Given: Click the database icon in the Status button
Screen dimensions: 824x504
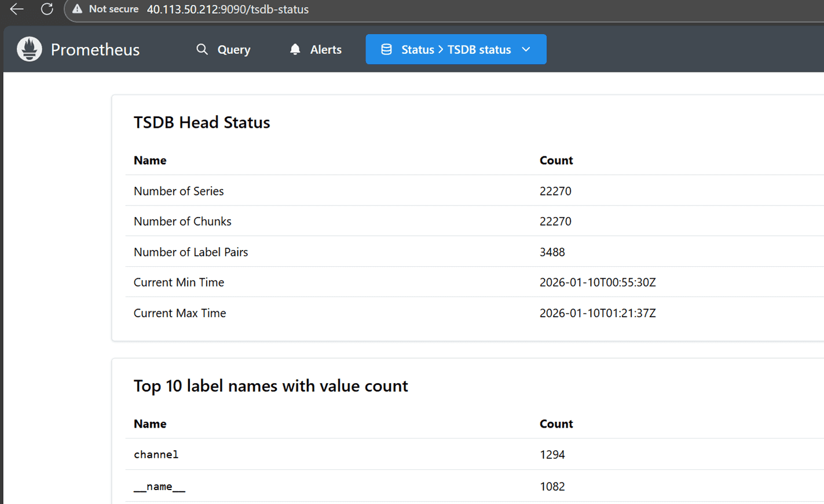Looking at the screenshot, I should pyautogui.click(x=386, y=49).
